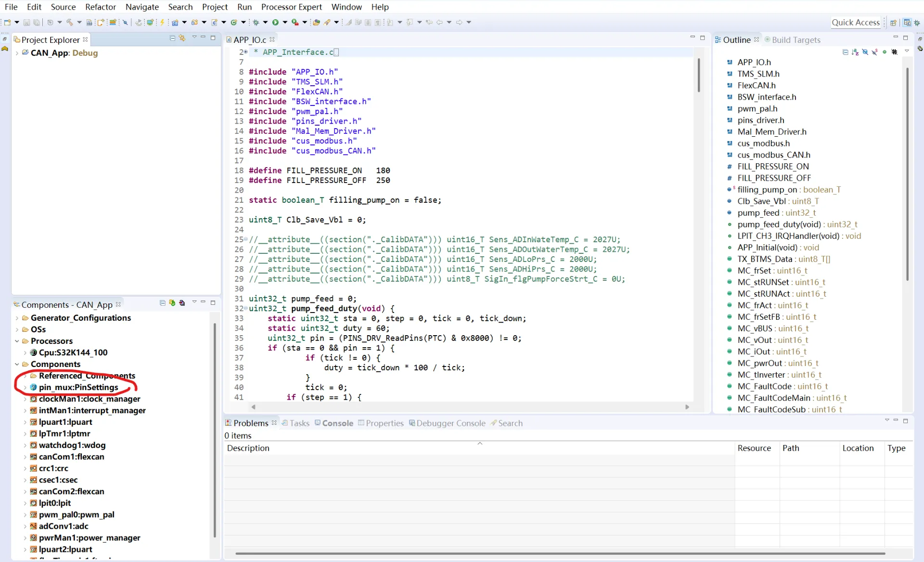Viewport: 924px width, 562px height.
Task: Switch to the Debug perspective icon
Action: click(x=917, y=22)
